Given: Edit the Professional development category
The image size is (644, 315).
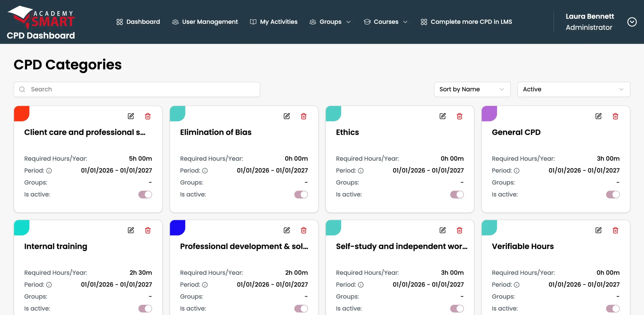Looking at the screenshot, I should point(287,230).
